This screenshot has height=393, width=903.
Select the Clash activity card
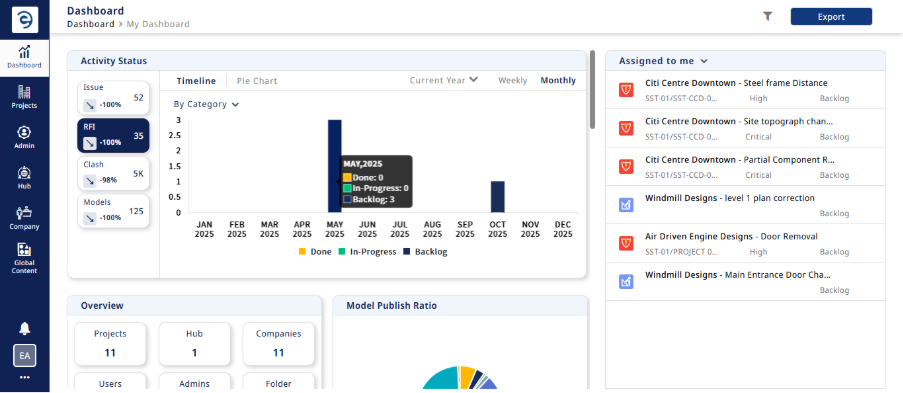pos(113,173)
